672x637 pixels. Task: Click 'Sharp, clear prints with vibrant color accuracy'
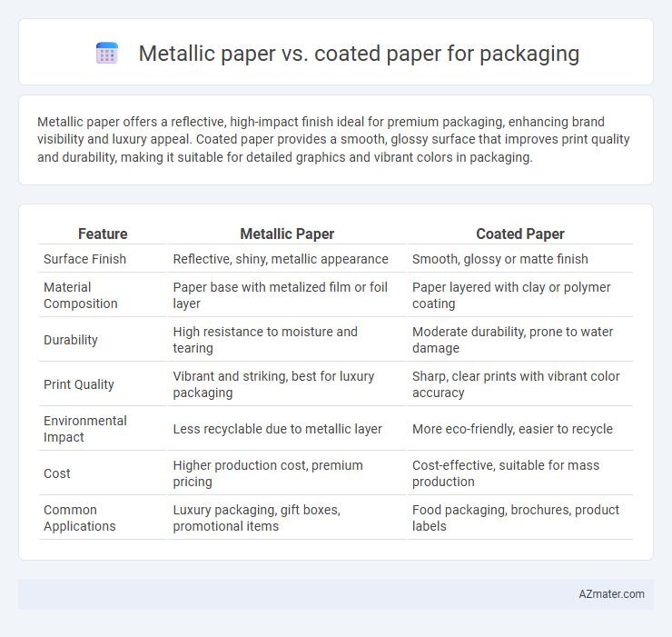(x=516, y=384)
